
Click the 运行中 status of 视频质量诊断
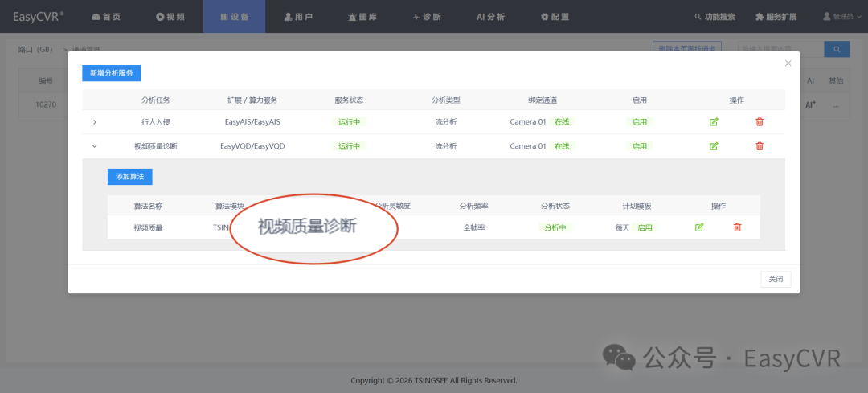point(350,146)
